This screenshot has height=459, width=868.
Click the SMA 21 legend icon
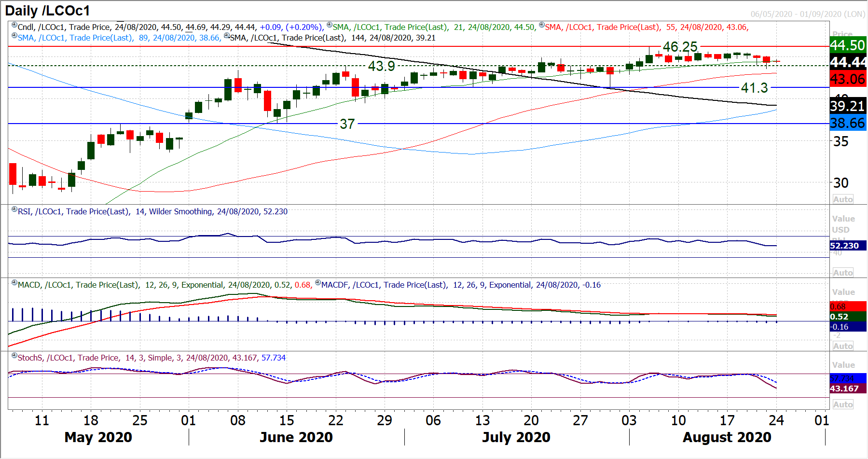[x=330, y=25]
